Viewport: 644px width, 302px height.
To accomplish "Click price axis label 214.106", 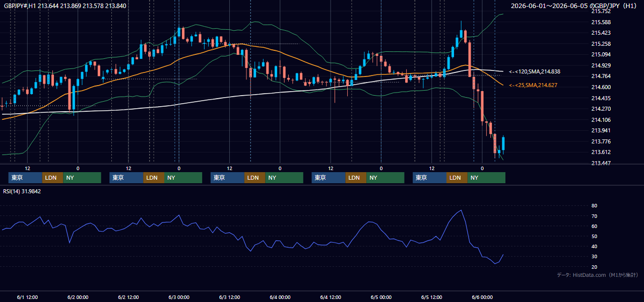I will [601, 120].
